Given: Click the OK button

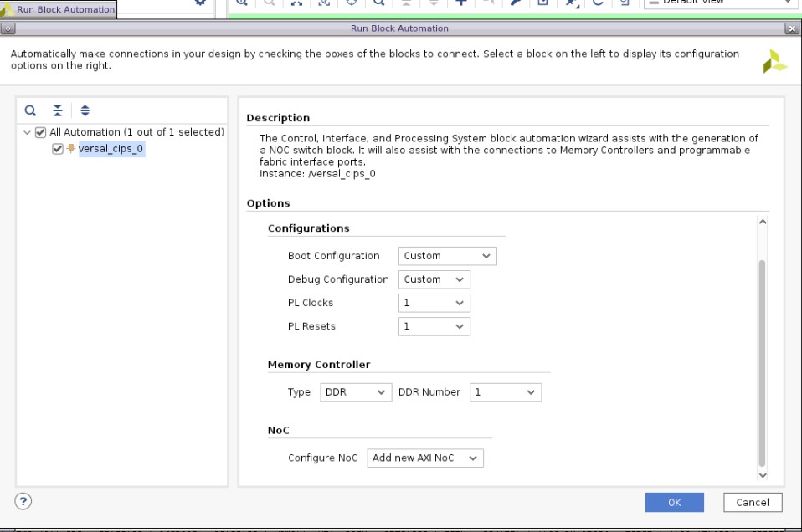Looking at the screenshot, I should point(675,502).
